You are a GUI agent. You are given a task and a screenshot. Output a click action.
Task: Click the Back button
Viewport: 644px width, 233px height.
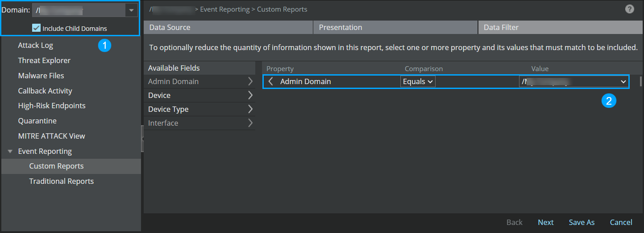(515, 222)
